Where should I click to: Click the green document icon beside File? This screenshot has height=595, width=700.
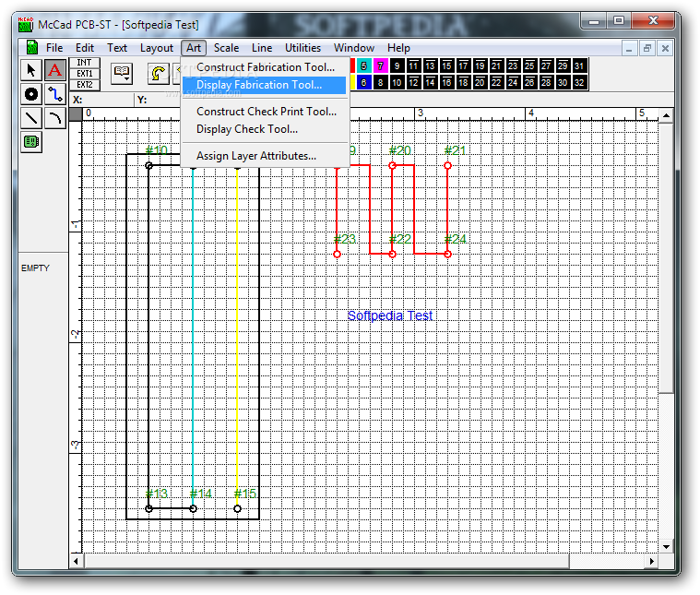point(32,47)
